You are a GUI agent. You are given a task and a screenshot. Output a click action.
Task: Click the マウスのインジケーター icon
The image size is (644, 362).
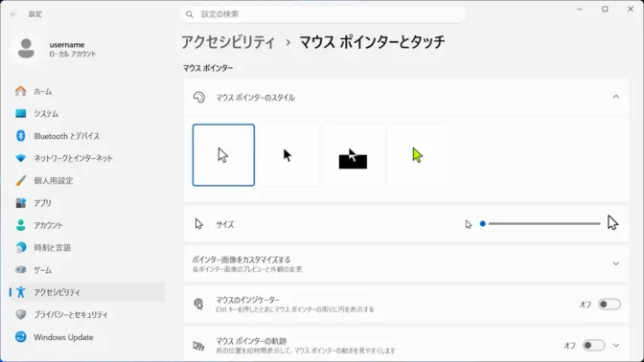[198, 305]
